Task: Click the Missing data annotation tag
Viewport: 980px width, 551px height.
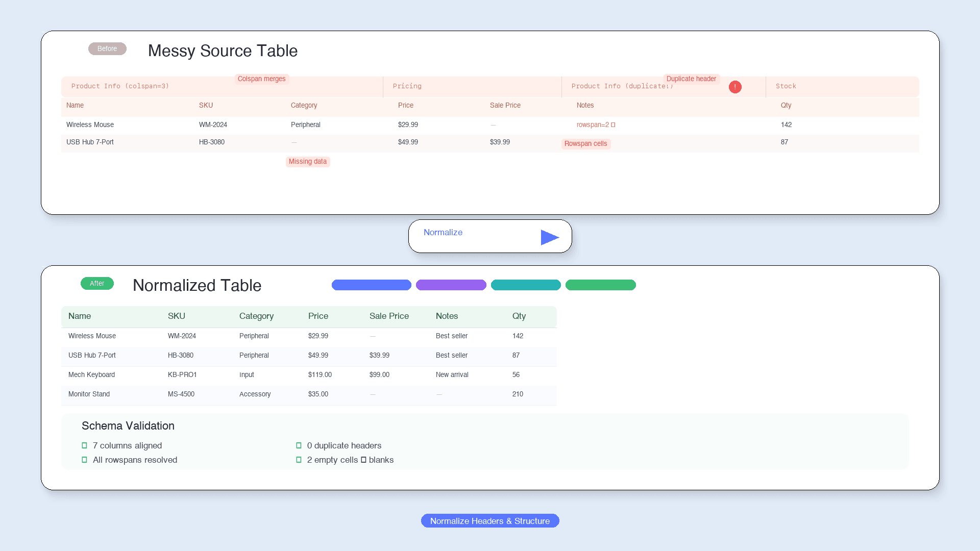Action: coord(308,162)
